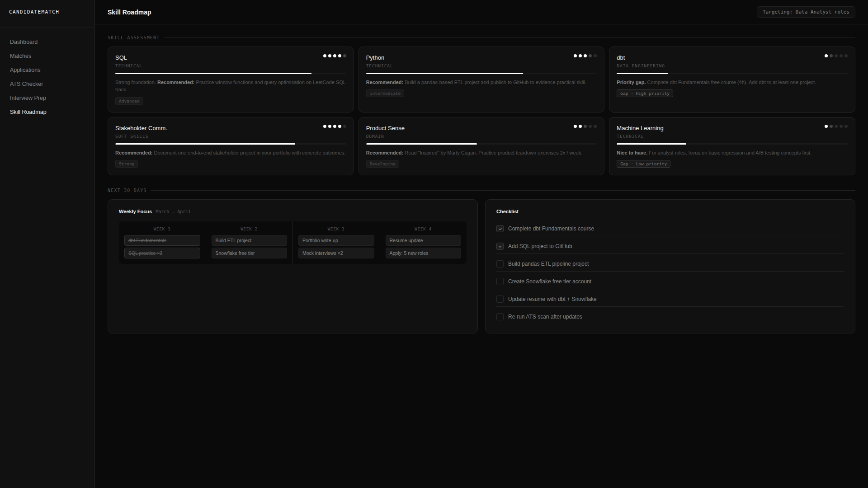Check Create Snowflake free tier account
868x488 pixels.
[x=500, y=282]
